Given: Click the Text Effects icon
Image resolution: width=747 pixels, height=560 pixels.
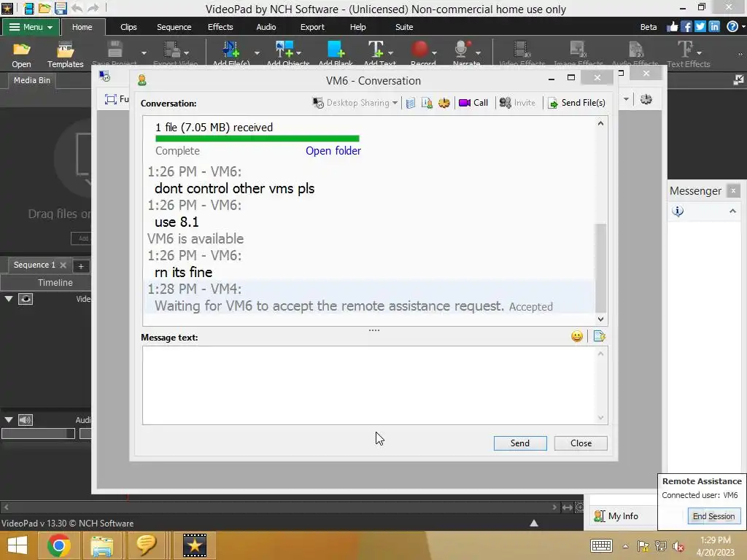Looking at the screenshot, I should click(686, 50).
